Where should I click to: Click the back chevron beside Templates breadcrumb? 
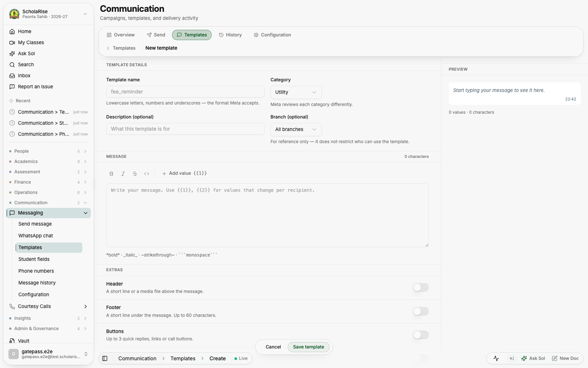pyautogui.click(x=108, y=48)
